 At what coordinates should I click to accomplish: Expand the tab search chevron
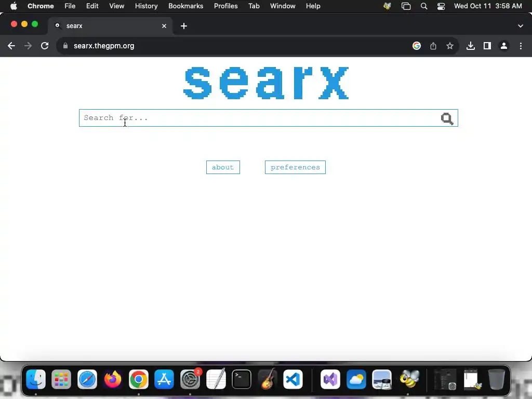pos(521,26)
